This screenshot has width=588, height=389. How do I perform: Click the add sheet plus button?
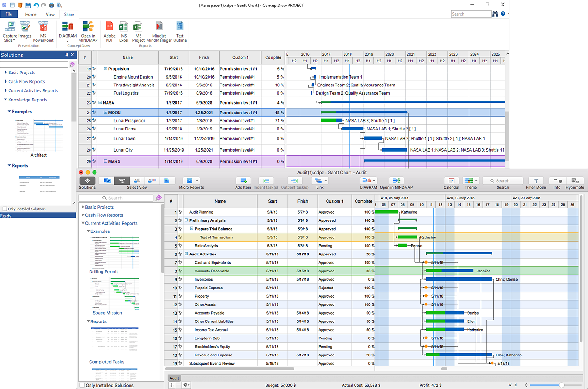172,385
